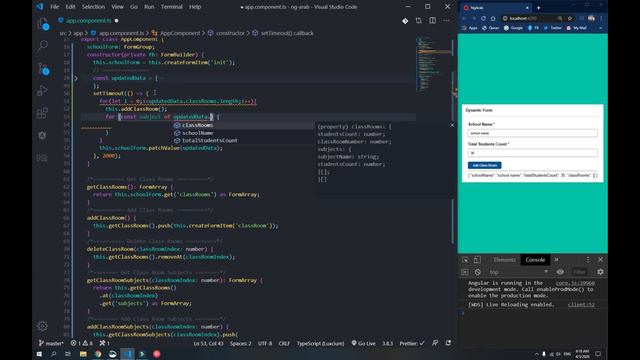Reload the page in the browser window
This screenshot has width=640, height=360.
(483, 18)
